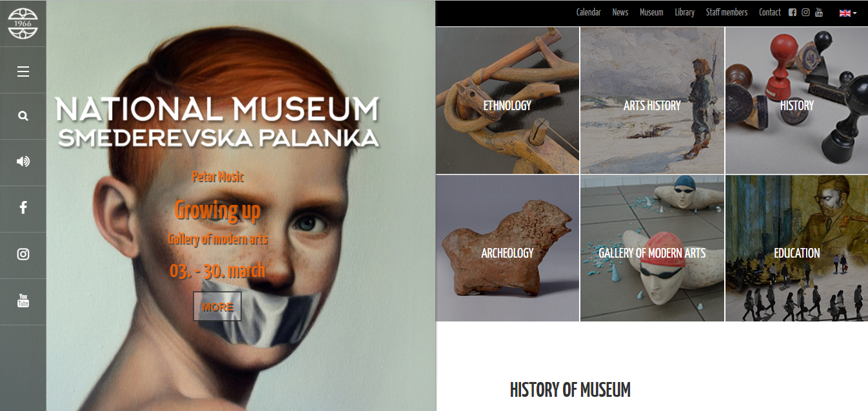Open the Library link in top navigation
Image resolution: width=868 pixels, height=411 pixels.
click(685, 12)
